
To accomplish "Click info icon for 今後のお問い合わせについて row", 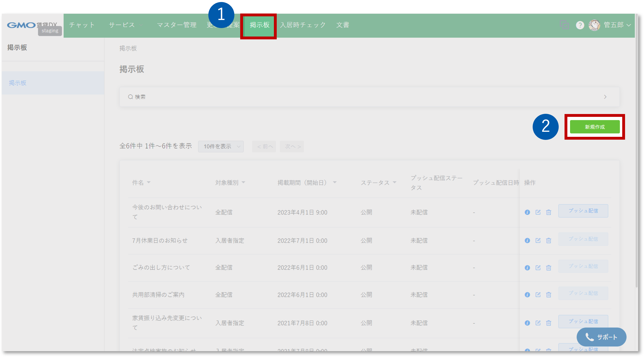I will coord(527,212).
